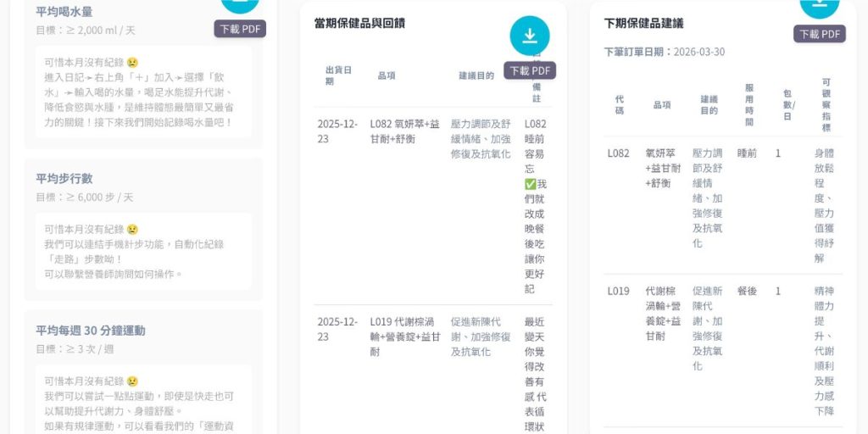The height and width of the screenshot is (434, 868).
Task: Click the sad emoji in 平均喝水量 card
Action: [x=132, y=63]
